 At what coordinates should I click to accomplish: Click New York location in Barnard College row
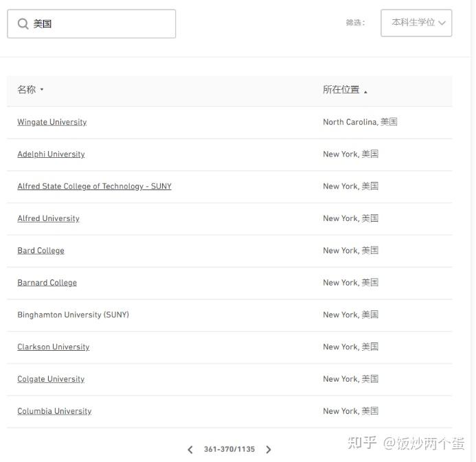point(350,283)
